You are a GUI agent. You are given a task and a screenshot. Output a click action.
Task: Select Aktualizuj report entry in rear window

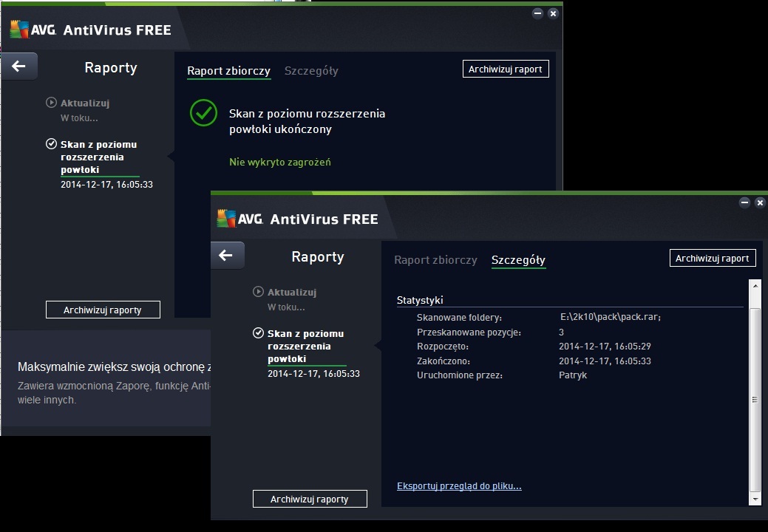point(85,103)
